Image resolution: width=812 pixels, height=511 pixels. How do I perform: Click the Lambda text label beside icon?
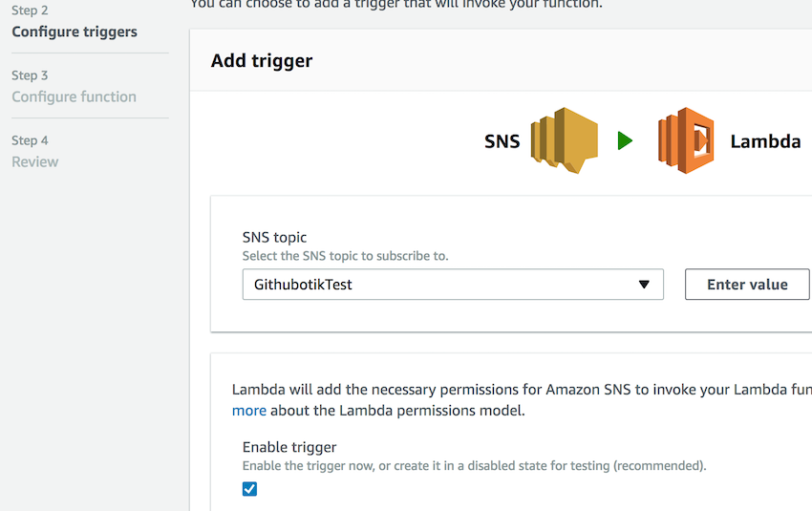[x=765, y=141]
